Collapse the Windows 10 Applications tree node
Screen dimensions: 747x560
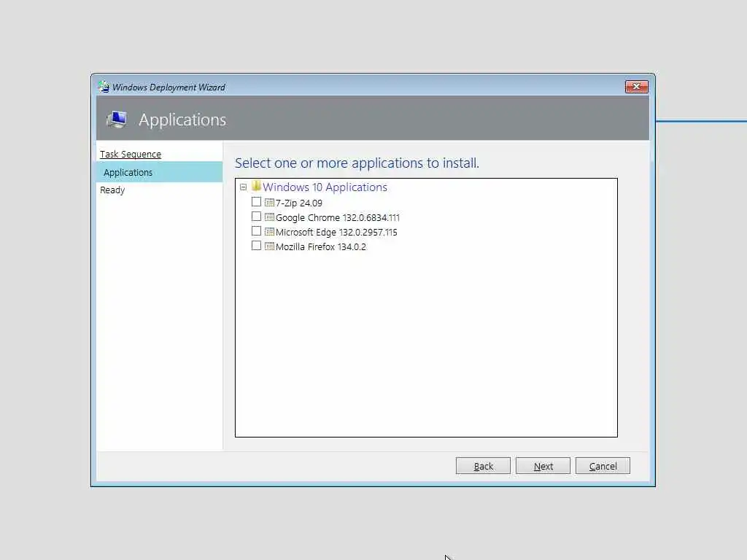tap(243, 187)
